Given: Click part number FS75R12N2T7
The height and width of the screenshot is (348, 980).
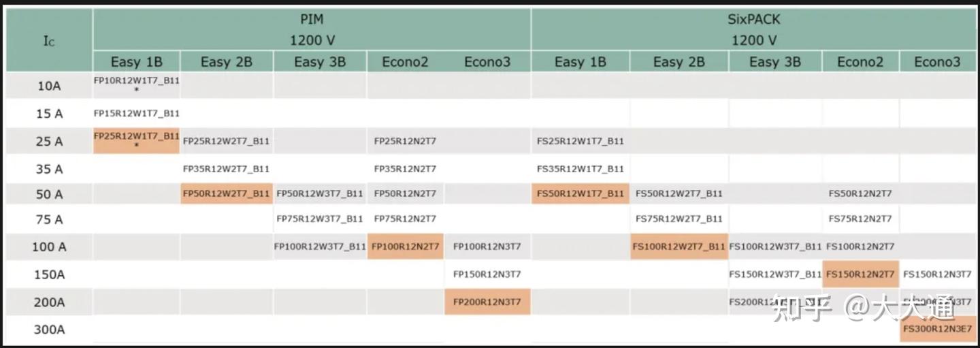Looking at the screenshot, I should pyautogui.click(x=860, y=219).
